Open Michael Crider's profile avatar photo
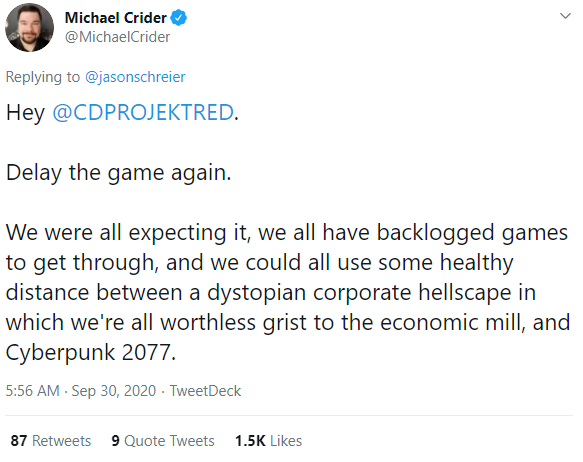This screenshot has height=462, width=583. coord(29,28)
